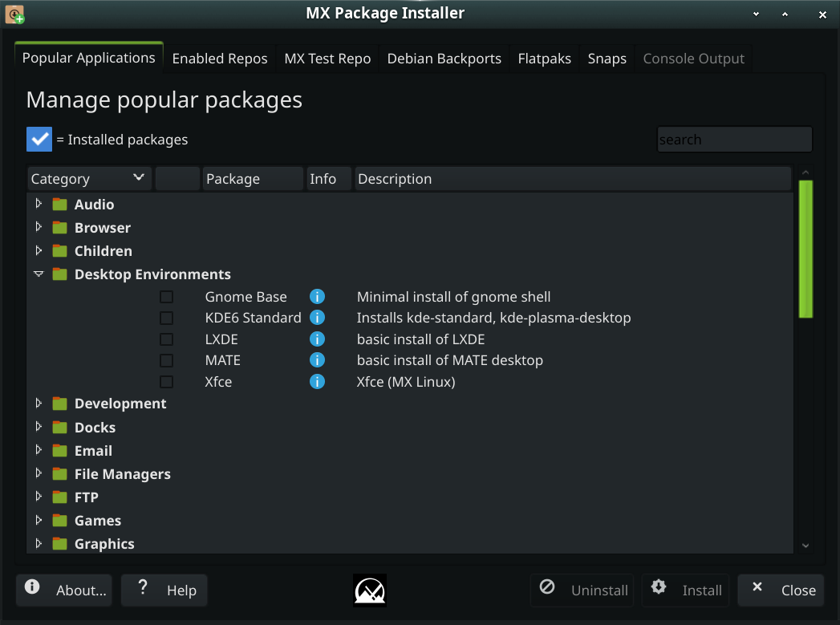Click the Package column header
The width and height of the screenshot is (840, 625).
click(253, 178)
